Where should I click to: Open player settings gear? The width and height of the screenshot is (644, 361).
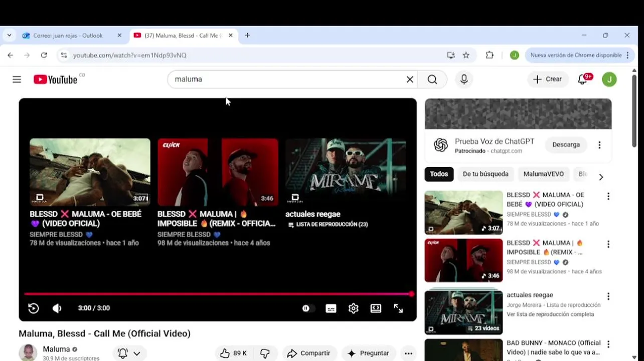tap(354, 308)
